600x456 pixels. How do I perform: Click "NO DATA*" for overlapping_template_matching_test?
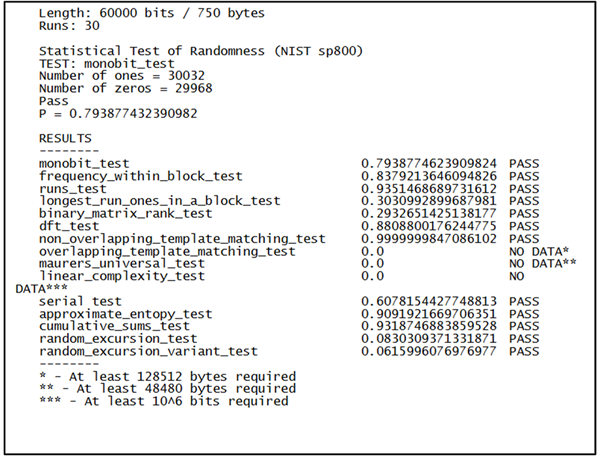click(x=538, y=251)
